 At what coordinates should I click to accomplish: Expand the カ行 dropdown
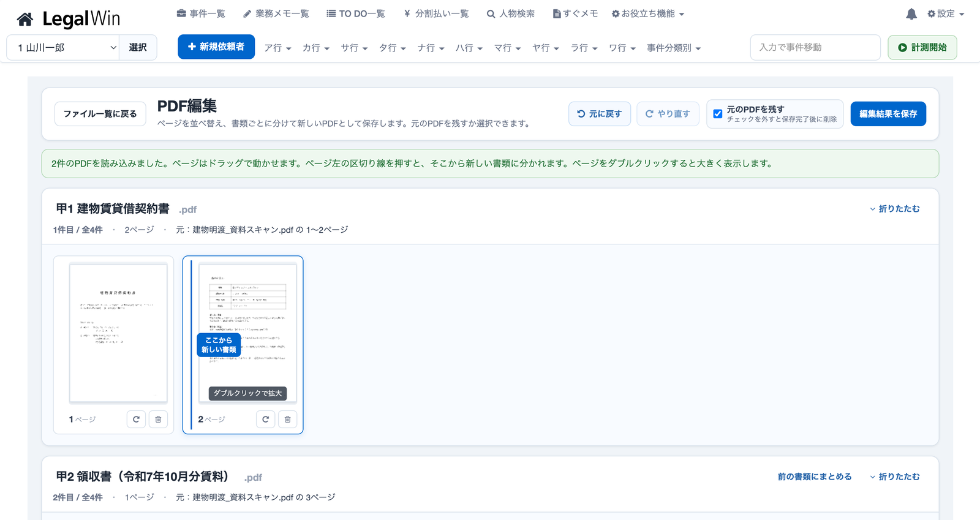pos(316,48)
